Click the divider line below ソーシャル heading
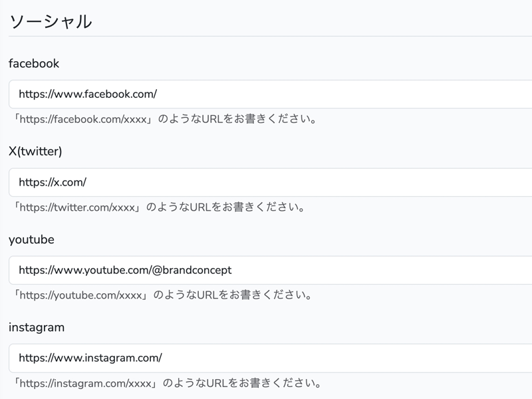Viewport: 532px width, 399px height. (x=266, y=36)
